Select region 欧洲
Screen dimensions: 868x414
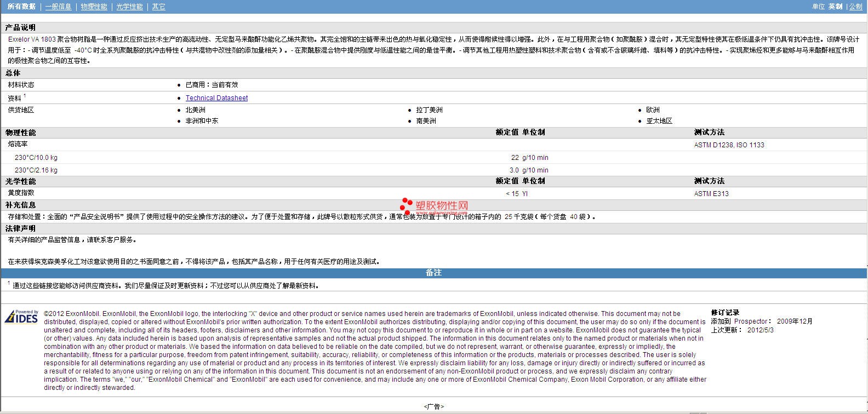pos(653,110)
